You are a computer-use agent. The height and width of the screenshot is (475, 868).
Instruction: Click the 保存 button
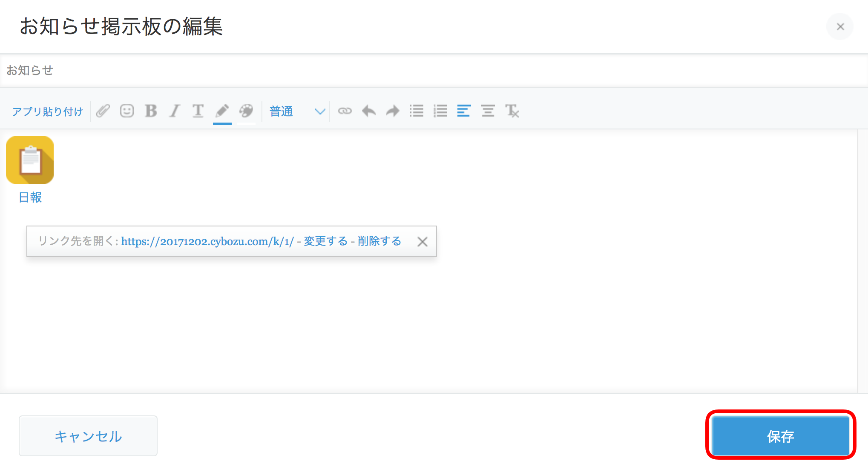[781, 436]
